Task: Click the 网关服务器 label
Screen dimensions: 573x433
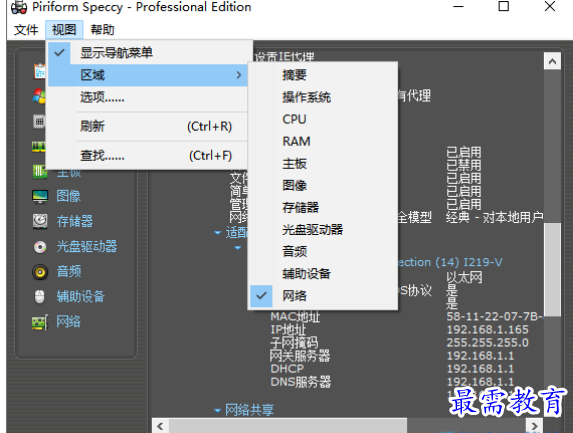Action: point(300,356)
